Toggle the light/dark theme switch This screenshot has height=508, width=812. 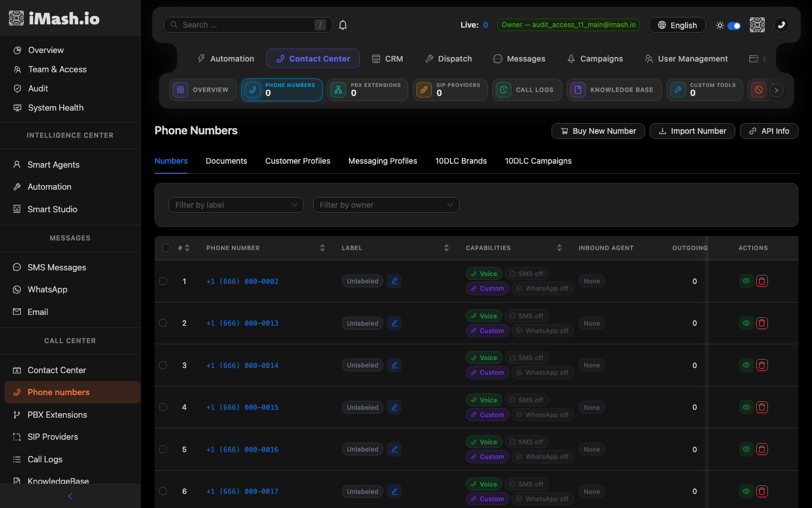(734, 25)
